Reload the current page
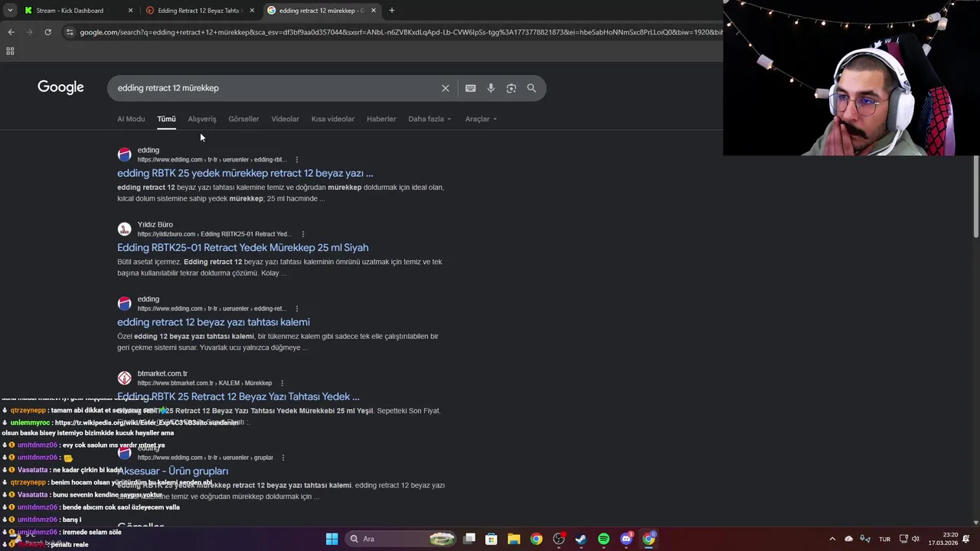This screenshot has height=551, width=980. click(x=47, y=32)
